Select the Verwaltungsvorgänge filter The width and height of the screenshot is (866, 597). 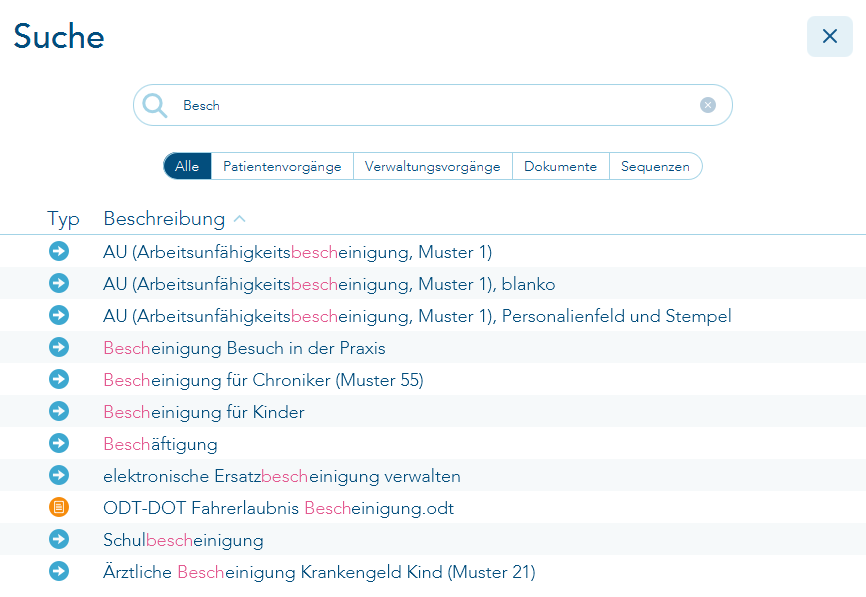click(432, 165)
